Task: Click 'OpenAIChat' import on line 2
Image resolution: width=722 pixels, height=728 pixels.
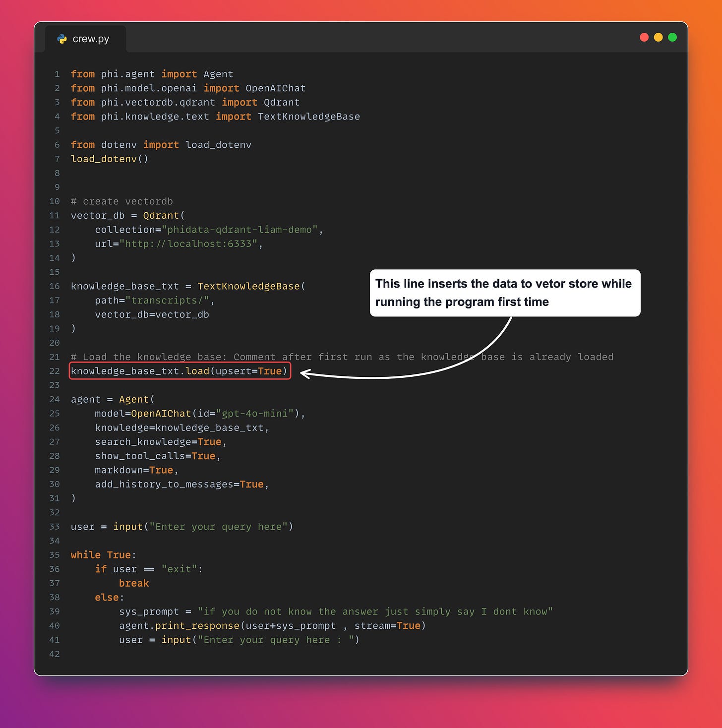Action: tap(276, 88)
